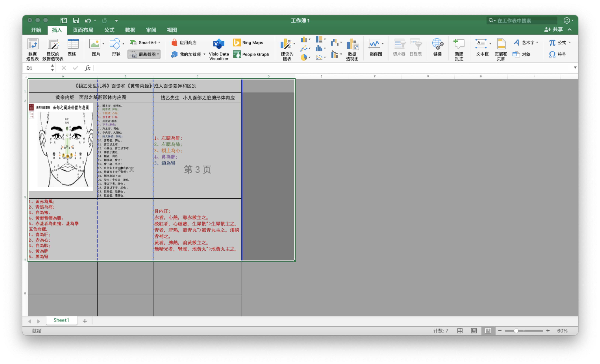Click the 60% zoom level

pyautogui.click(x=562, y=331)
